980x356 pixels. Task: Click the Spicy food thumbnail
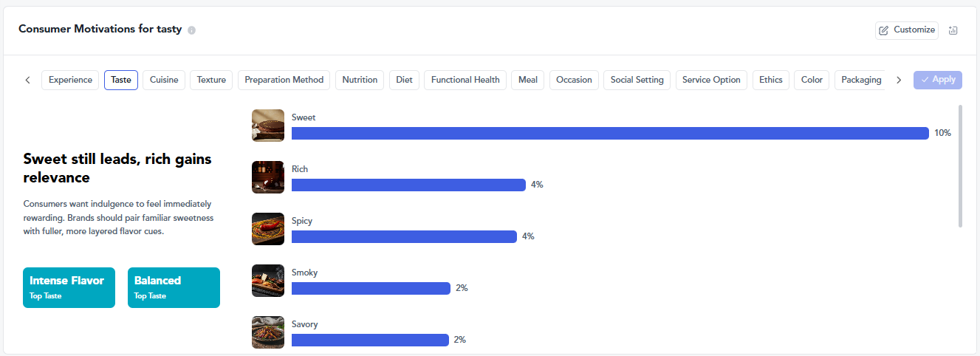click(x=268, y=229)
